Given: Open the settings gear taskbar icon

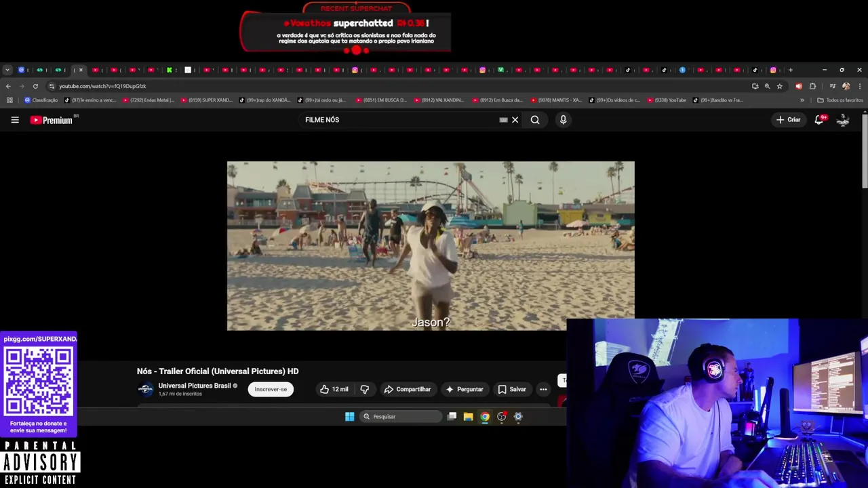Looking at the screenshot, I should 518,417.
